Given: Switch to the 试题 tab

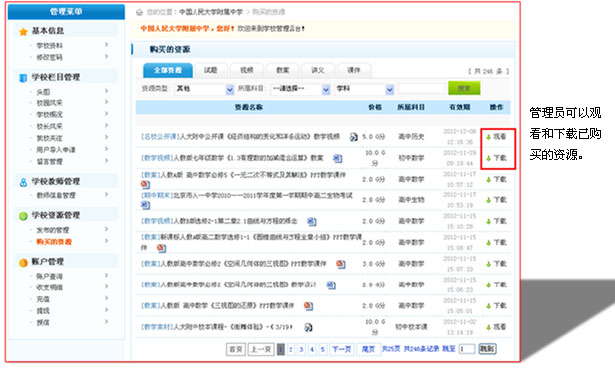Looking at the screenshot, I should click(211, 71).
